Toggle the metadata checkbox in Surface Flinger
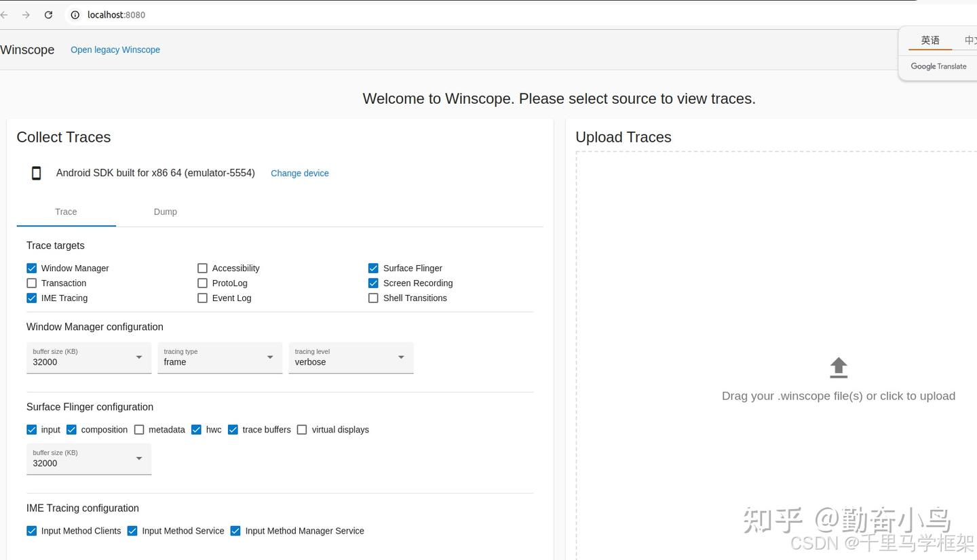The image size is (977, 560). (139, 430)
